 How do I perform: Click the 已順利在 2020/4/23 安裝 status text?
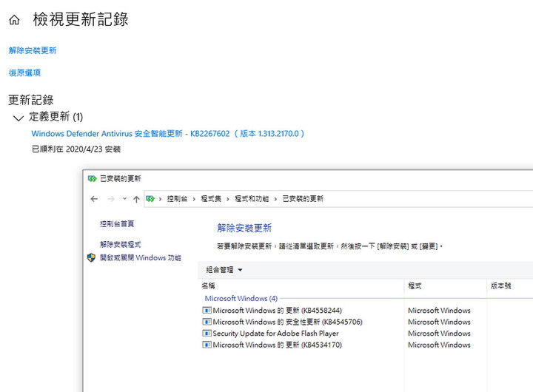coord(76,149)
